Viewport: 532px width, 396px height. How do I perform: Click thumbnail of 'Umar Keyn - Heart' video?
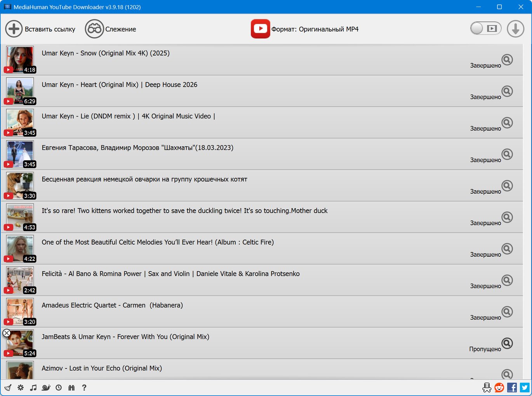click(20, 91)
